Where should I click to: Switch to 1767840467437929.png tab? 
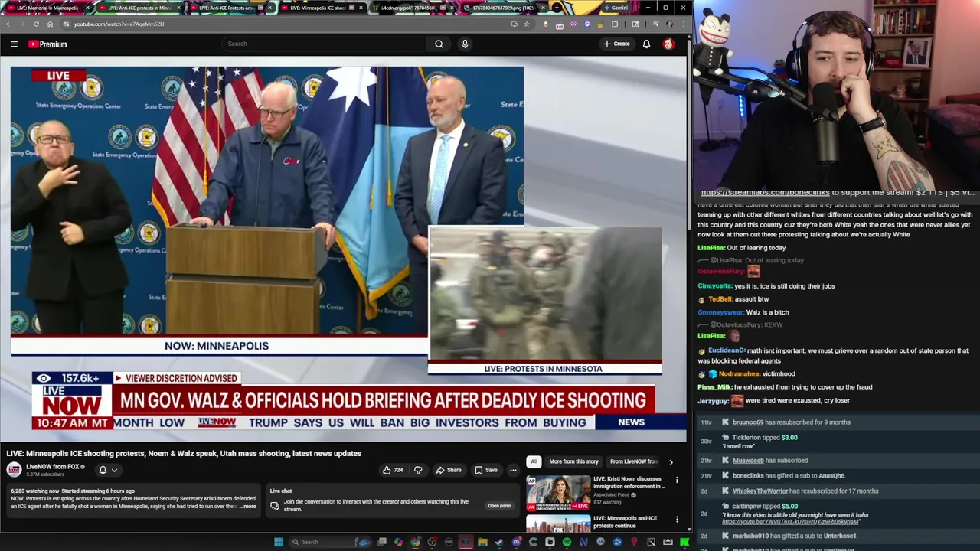(x=503, y=8)
